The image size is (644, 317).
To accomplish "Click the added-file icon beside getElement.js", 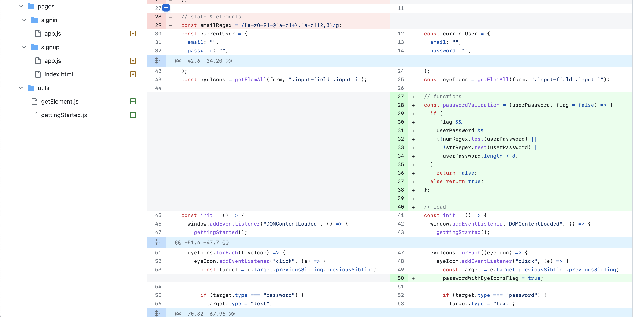I will click(x=133, y=101).
